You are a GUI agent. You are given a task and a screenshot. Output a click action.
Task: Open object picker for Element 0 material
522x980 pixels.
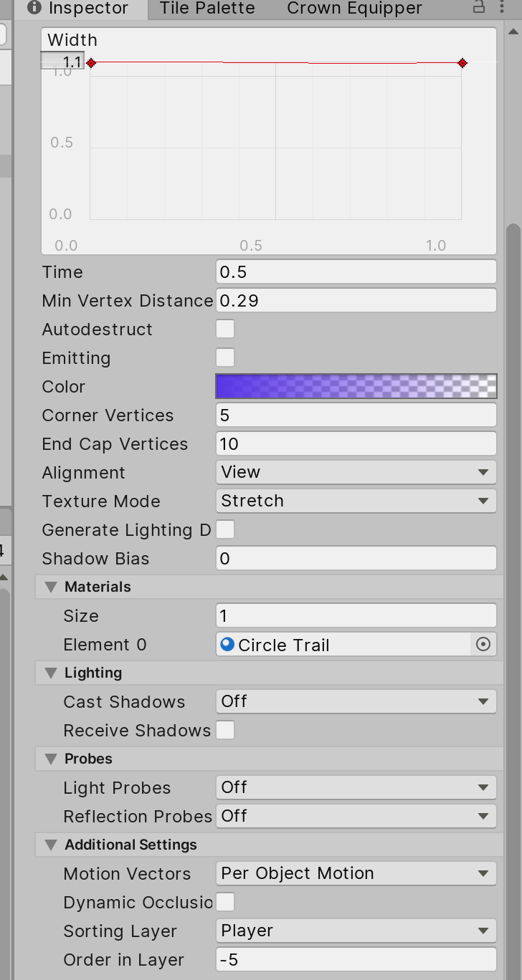pyautogui.click(x=483, y=645)
